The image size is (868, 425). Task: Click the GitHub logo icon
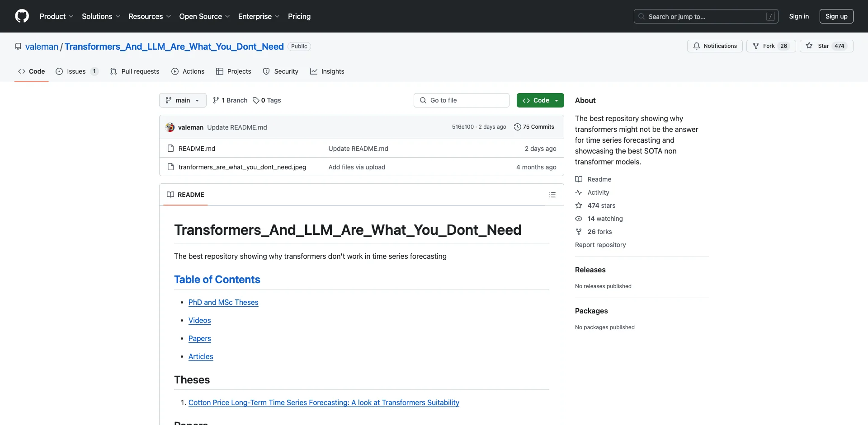coord(22,16)
